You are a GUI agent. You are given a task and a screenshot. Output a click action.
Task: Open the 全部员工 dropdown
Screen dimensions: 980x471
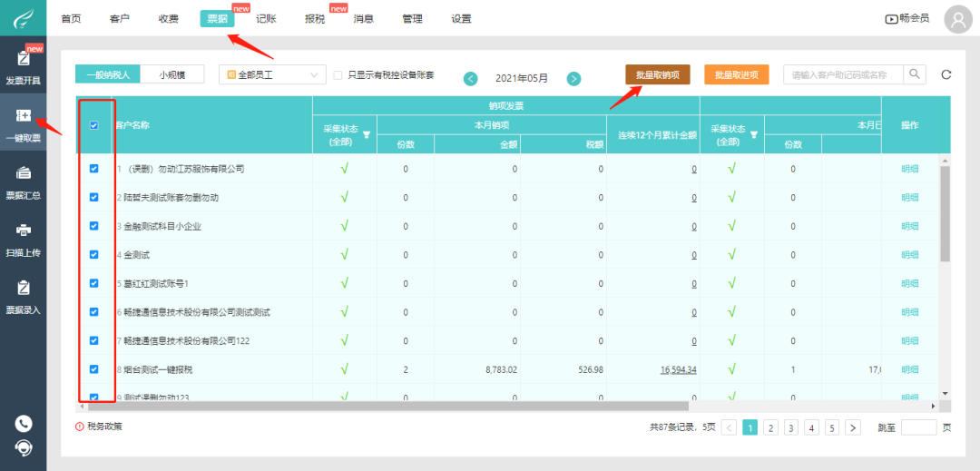pos(272,75)
